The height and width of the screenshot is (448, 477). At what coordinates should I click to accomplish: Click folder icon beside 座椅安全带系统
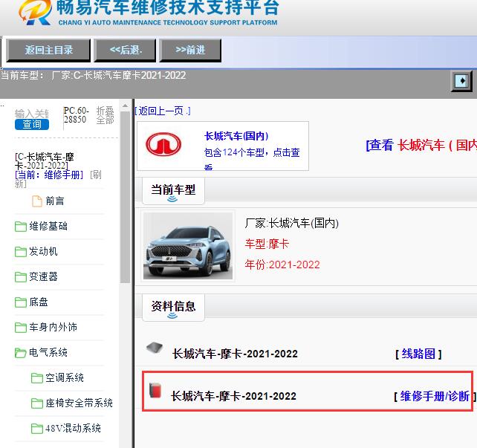click(x=37, y=403)
